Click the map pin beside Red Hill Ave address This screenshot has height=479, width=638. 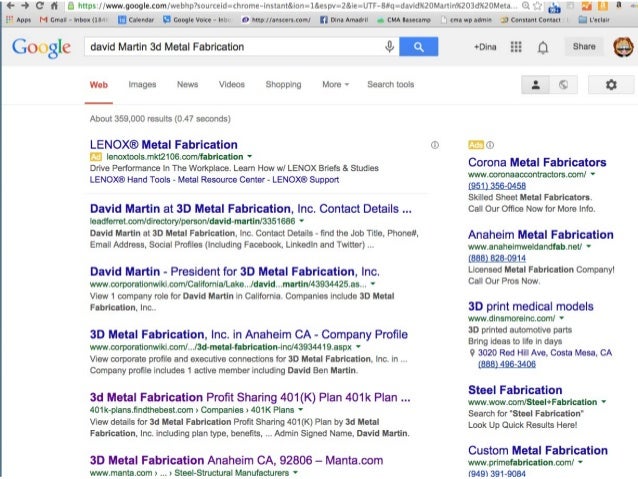tap(472, 353)
